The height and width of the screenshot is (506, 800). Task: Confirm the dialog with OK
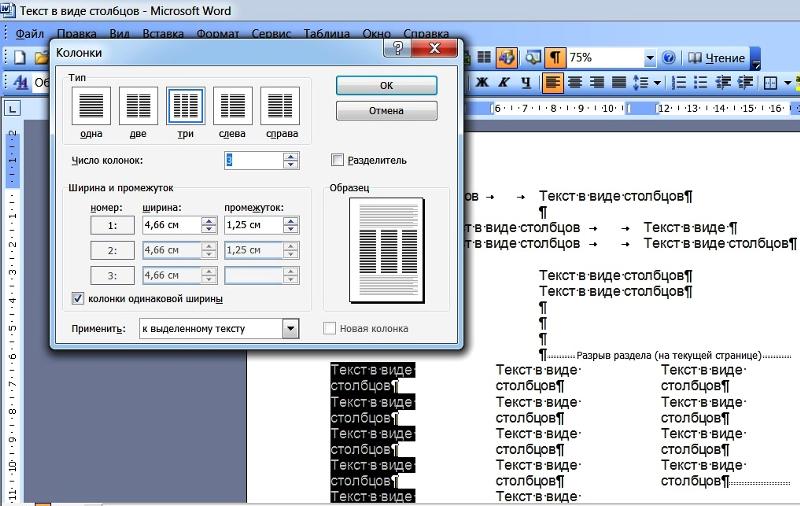coord(386,86)
